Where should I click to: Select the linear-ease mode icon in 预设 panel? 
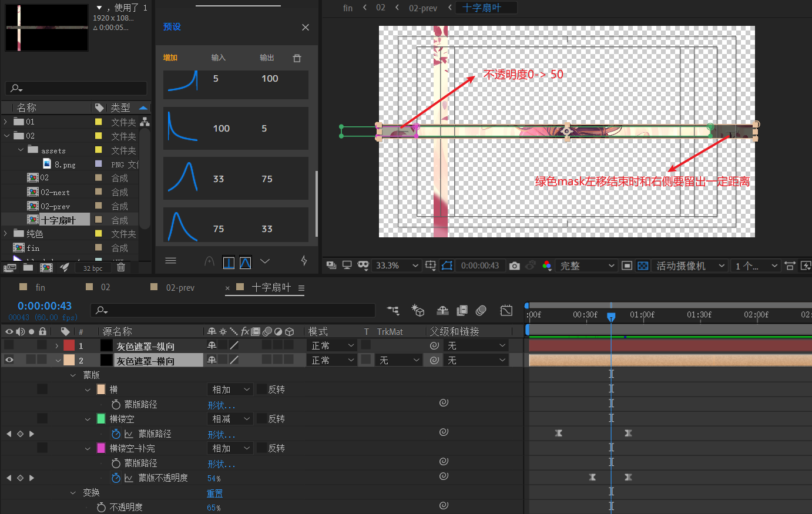click(229, 263)
